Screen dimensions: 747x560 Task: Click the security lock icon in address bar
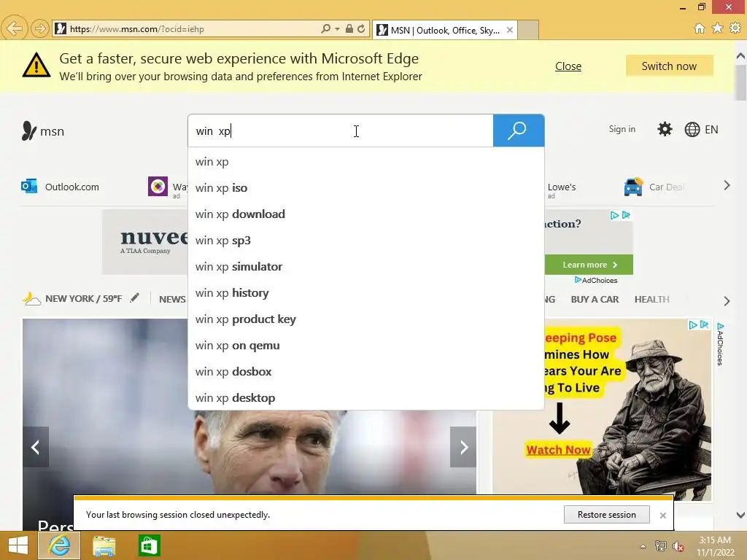[349, 28]
